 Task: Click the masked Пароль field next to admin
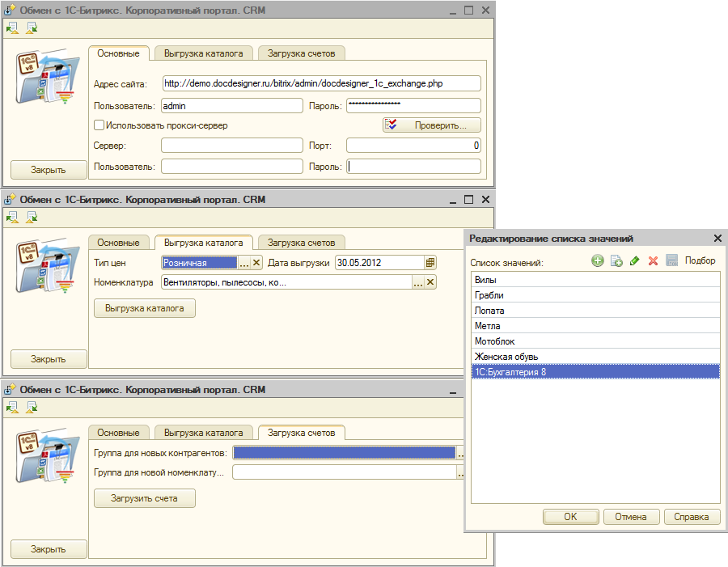click(413, 106)
